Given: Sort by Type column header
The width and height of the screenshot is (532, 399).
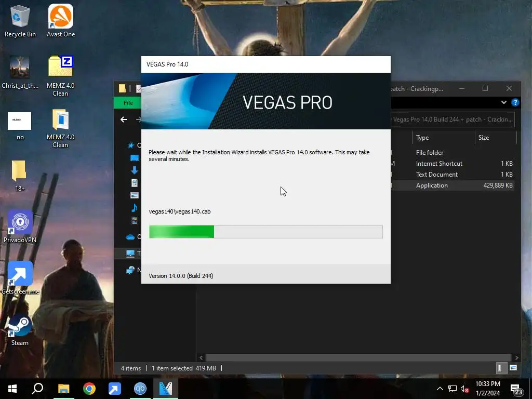Looking at the screenshot, I should [x=444, y=137].
